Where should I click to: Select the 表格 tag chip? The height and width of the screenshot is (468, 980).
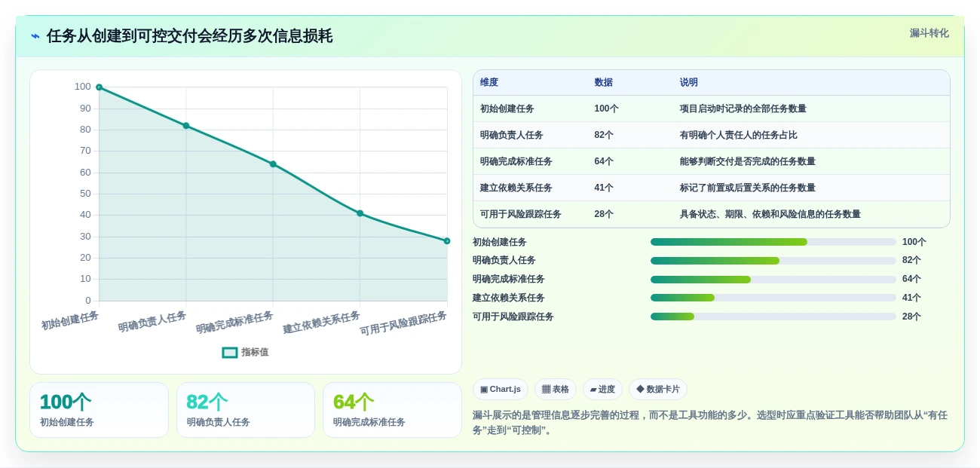pyautogui.click(x=556, y=390)
